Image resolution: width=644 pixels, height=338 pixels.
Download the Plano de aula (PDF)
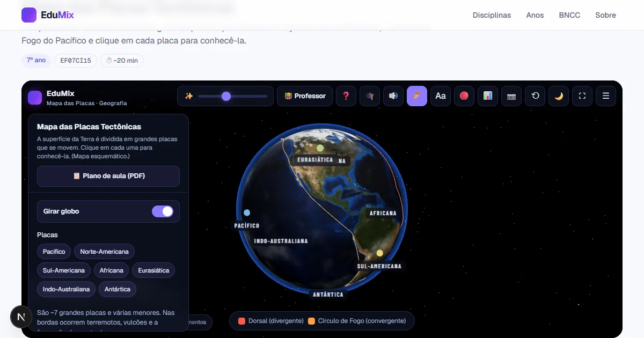pos(108,176)
